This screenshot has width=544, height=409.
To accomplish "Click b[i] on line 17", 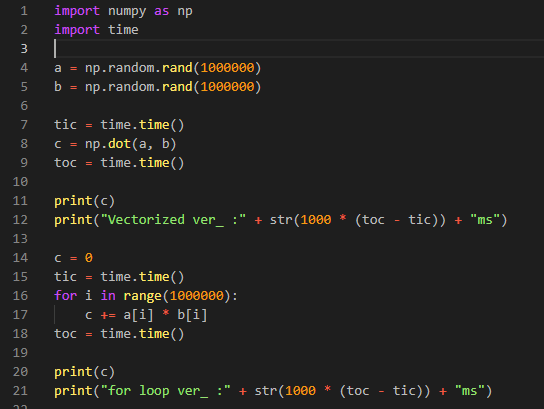I will (192, 315).
